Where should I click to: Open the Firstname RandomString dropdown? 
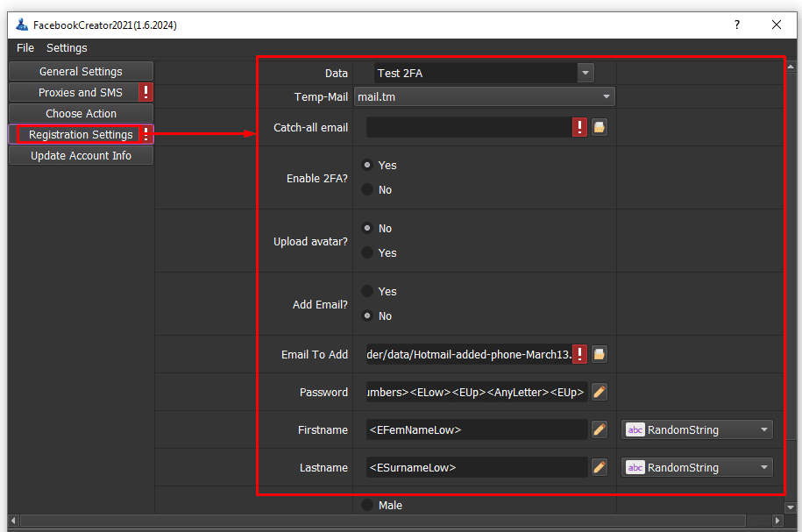coord(697,429)
